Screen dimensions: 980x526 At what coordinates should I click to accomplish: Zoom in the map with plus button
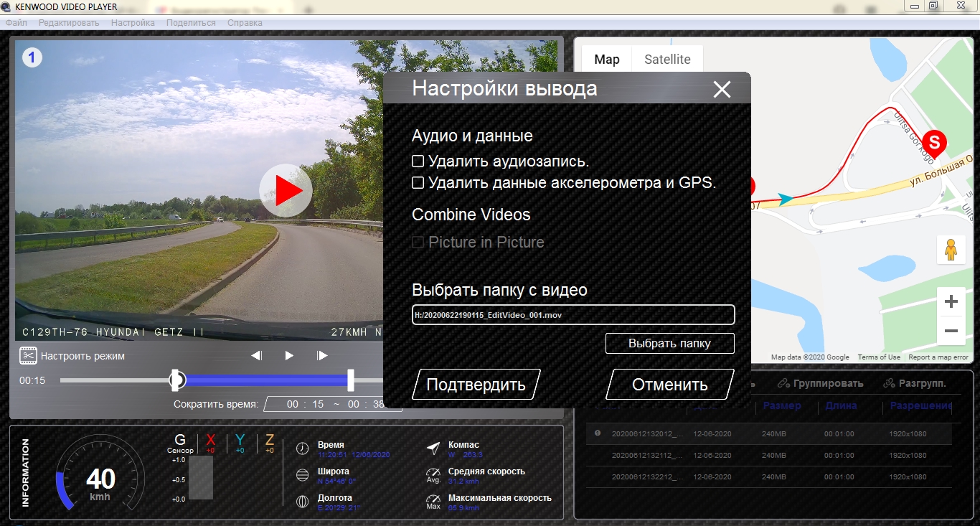coord(951,301)
